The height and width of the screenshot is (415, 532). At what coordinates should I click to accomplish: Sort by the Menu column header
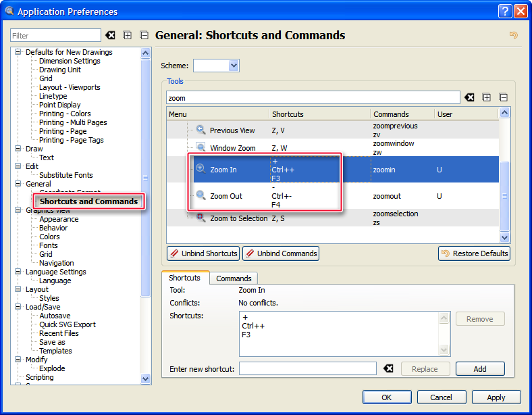click(x=218, y=114)
